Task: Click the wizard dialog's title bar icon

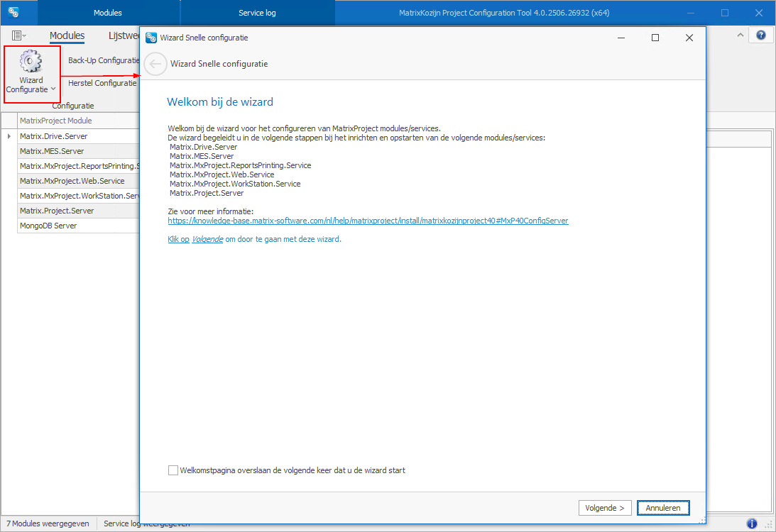Action: [x=151, y=38]
